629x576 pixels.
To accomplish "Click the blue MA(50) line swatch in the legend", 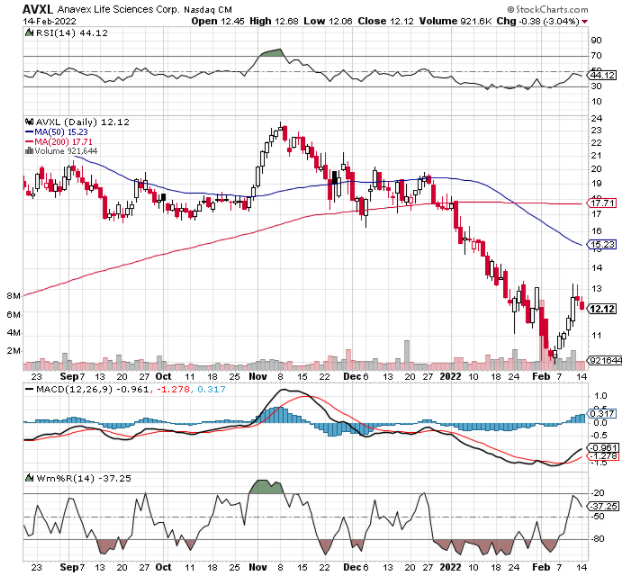I will 29,132.
